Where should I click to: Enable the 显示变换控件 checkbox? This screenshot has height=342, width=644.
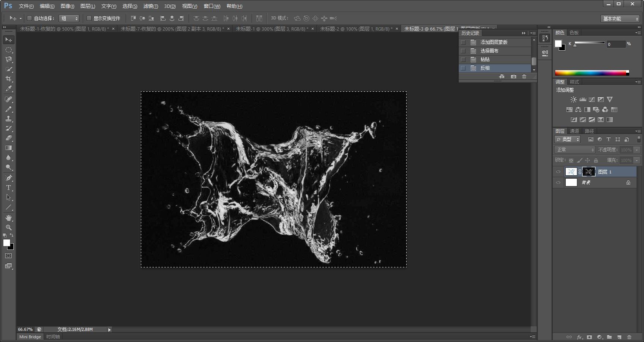click(89, 18)
